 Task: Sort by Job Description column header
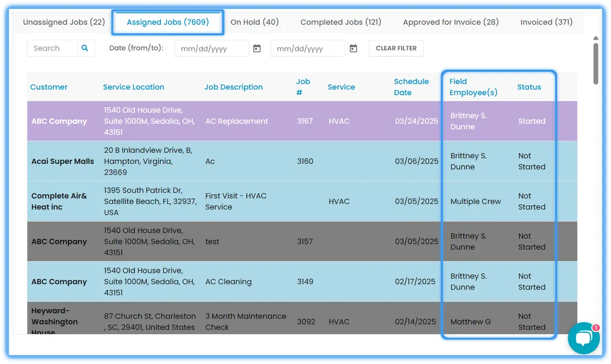click(x=234, y=87)
